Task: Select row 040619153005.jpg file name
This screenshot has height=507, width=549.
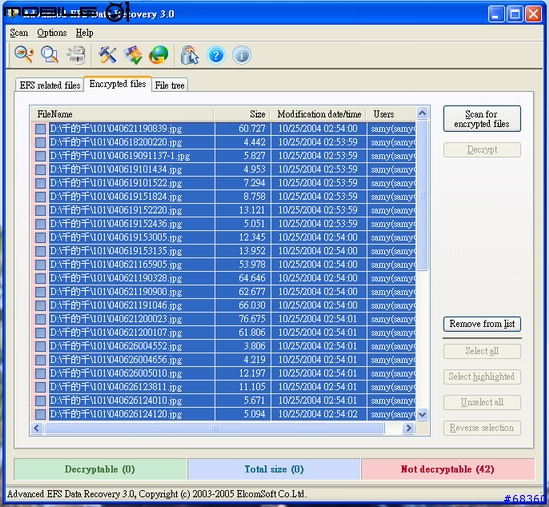Action: [116, 237]
